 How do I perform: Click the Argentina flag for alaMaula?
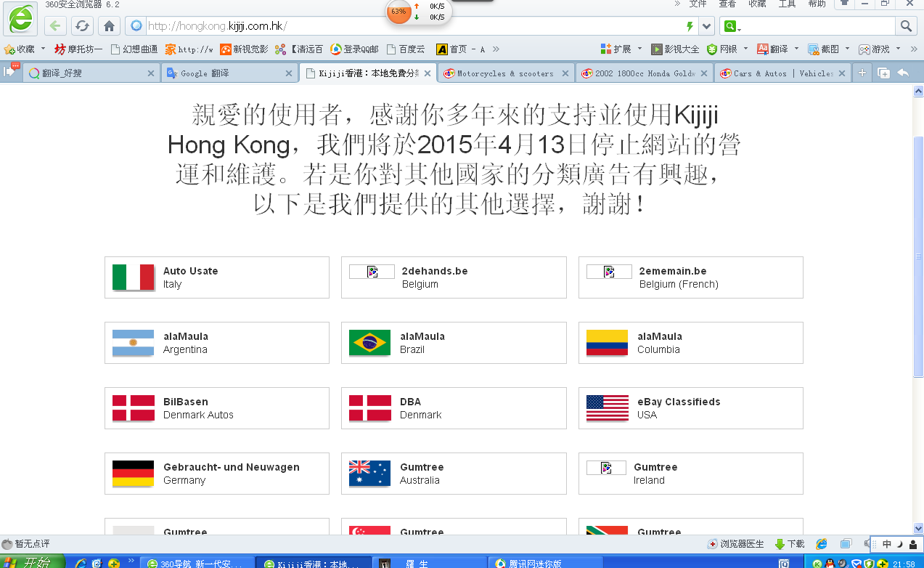(134, 343)
